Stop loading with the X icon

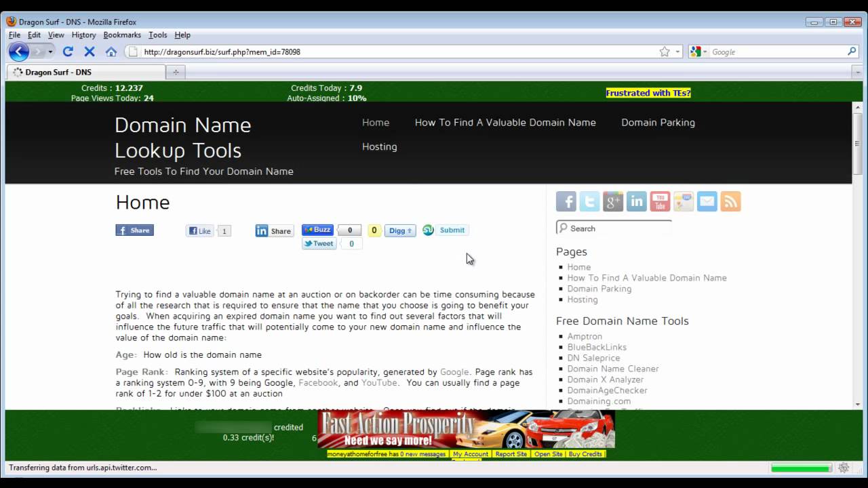click(90, 52)
